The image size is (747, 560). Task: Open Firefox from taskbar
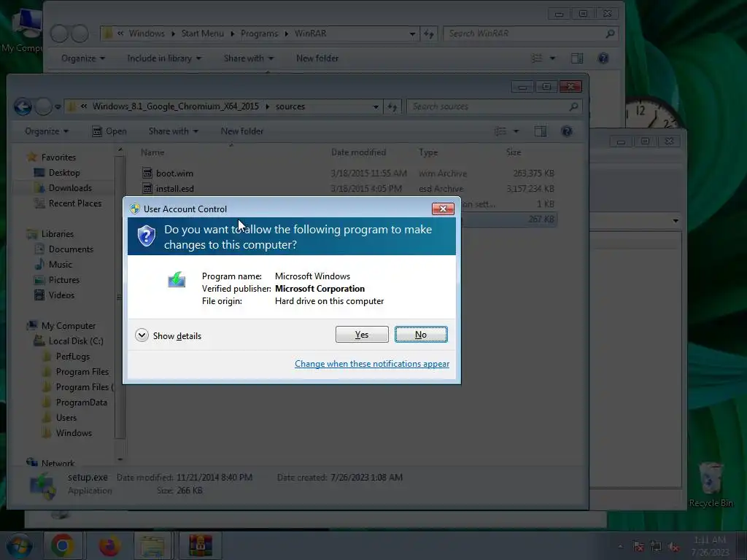pos(109,545)
